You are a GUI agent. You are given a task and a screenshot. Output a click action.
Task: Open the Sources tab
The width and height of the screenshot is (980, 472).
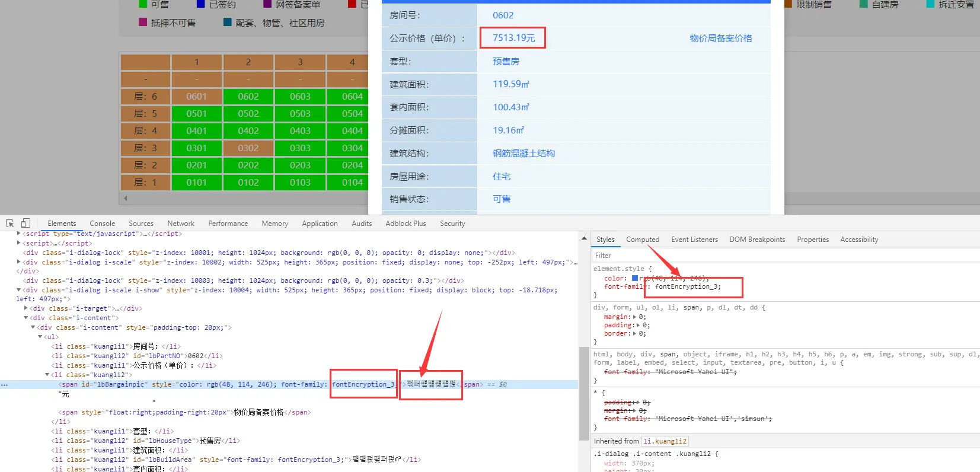pos(141,224)
